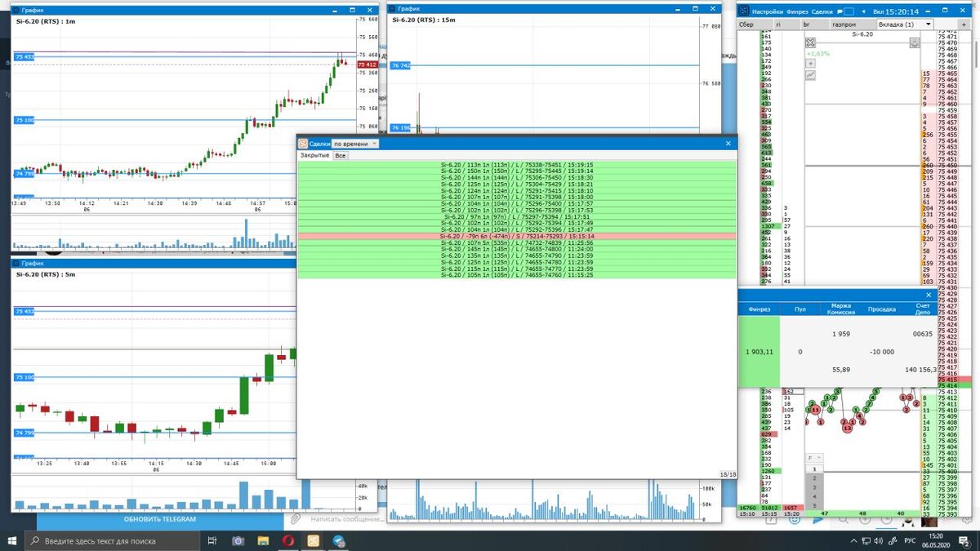Viewport: 980px width, 551px height.
Task: Select the red losing trade row 15:15:14
Action: tap(517, 237)
